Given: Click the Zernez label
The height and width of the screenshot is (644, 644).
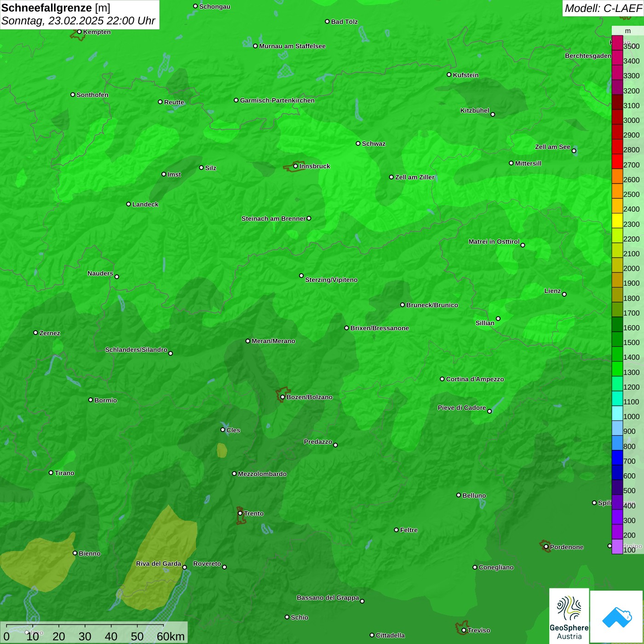Looking at the screenshot, I should [x=50, y=333].
